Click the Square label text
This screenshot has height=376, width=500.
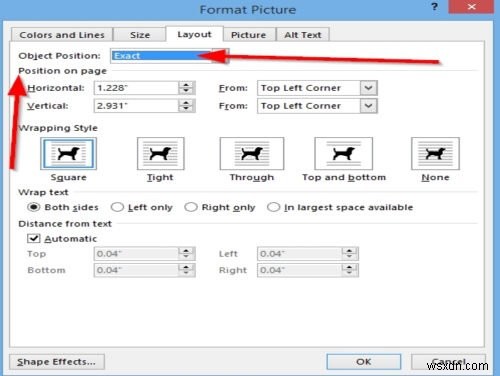click(68, 177)
